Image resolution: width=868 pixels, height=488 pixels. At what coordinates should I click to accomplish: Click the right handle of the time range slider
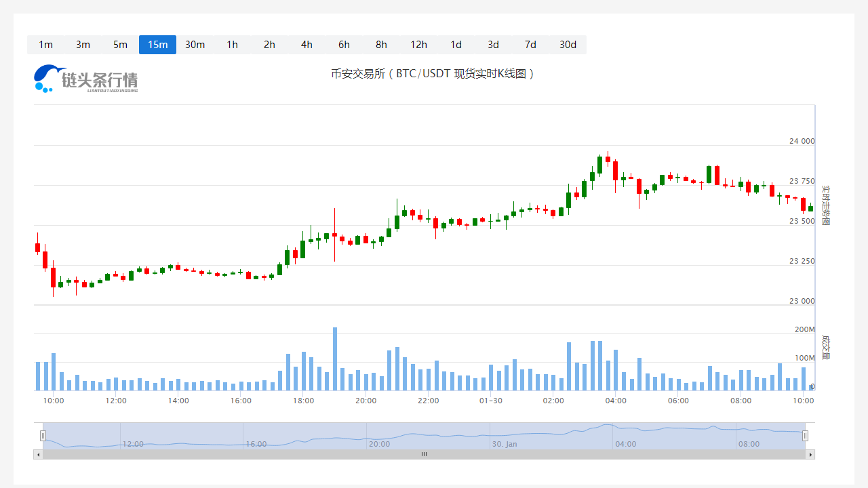click(805, 436)
